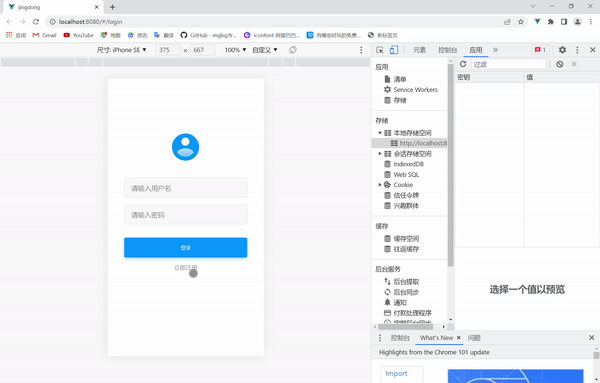Close the jingdong browser tab
This screenshot has height=383, width=600.
click(x=96, y=7)
